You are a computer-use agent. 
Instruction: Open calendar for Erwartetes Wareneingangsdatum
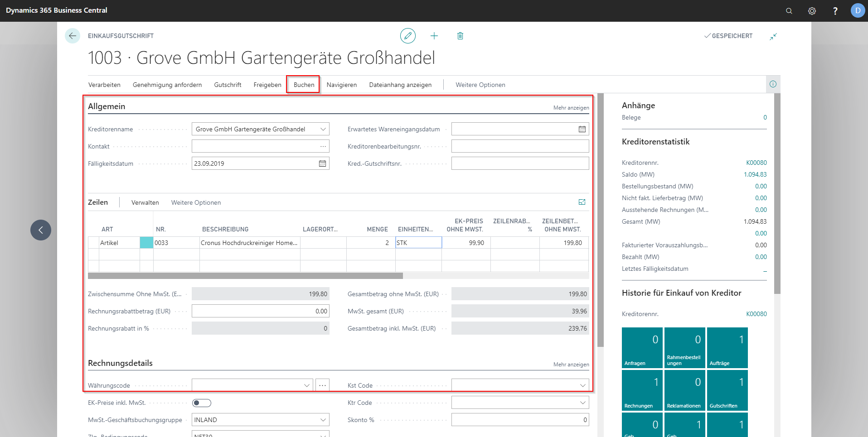click(582, 129)
